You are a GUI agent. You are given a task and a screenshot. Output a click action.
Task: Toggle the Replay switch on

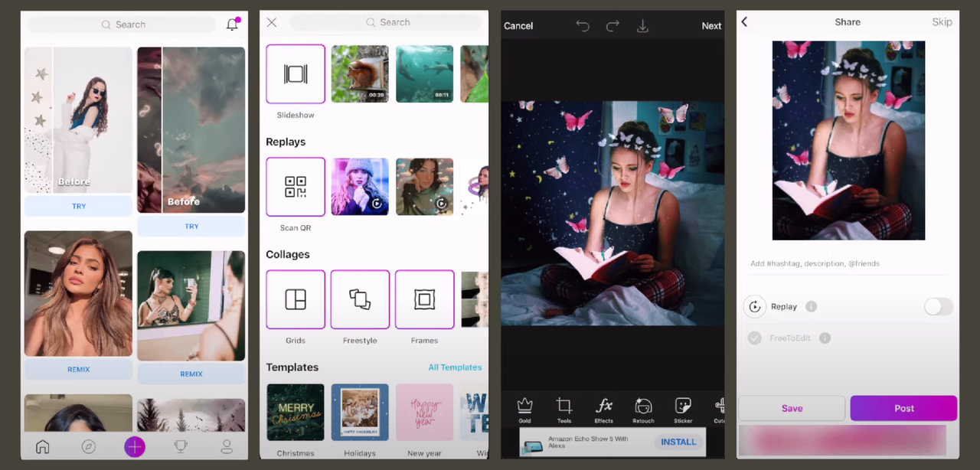pyautogui.click(x=938, y=306)
